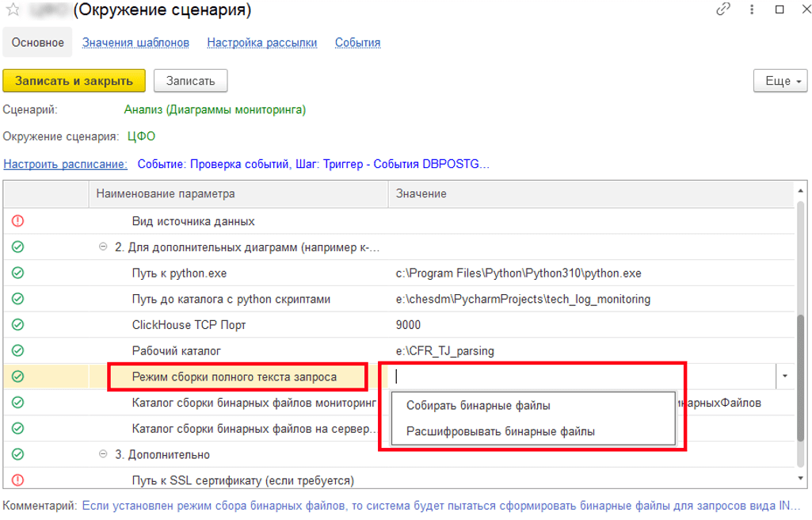Screen dimensions: 812x520
Task: Click red warning icon beside Путь к SSL сертификату
Action: 18,480
